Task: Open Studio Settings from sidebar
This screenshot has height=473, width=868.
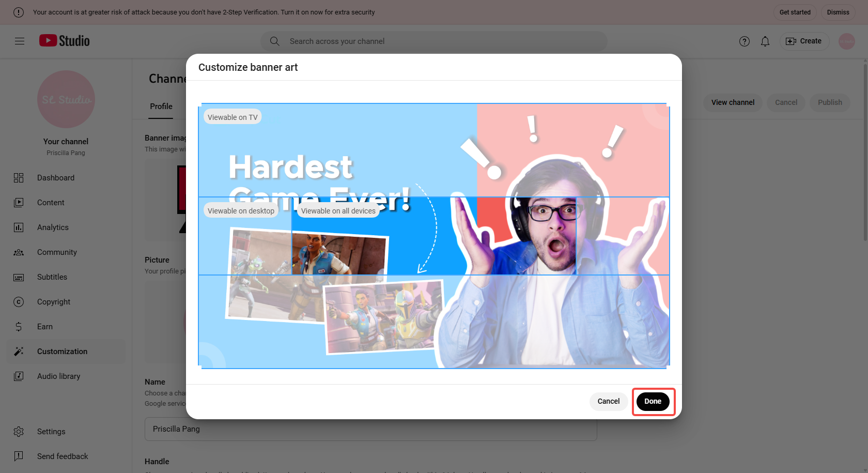Action: pos(51,431)
